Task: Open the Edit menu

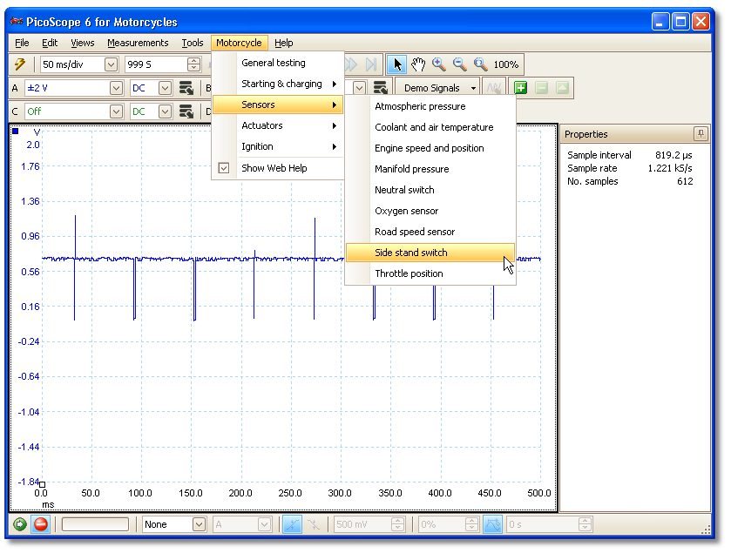Action: pyautogui.click(x=50, y=43)
